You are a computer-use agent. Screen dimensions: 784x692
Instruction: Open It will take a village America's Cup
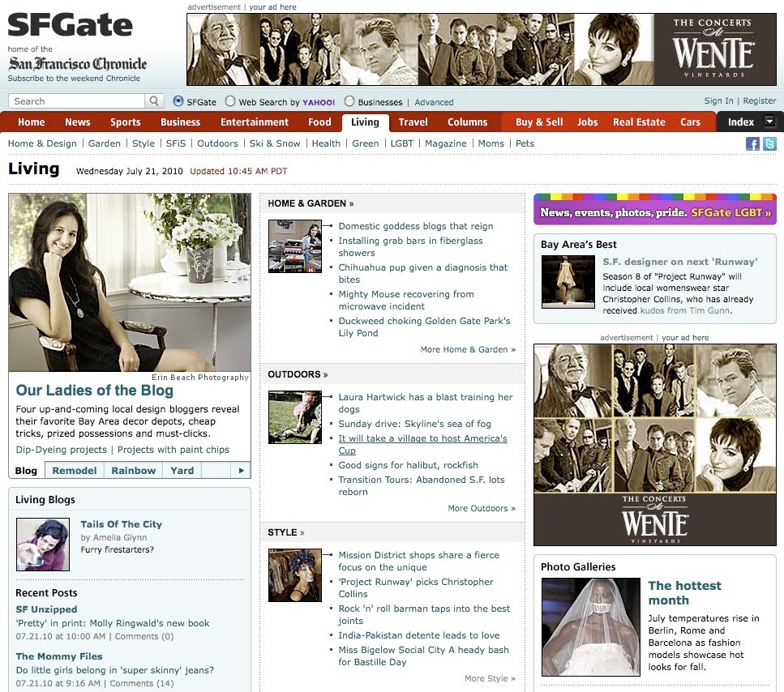click(x=422, y=444)
